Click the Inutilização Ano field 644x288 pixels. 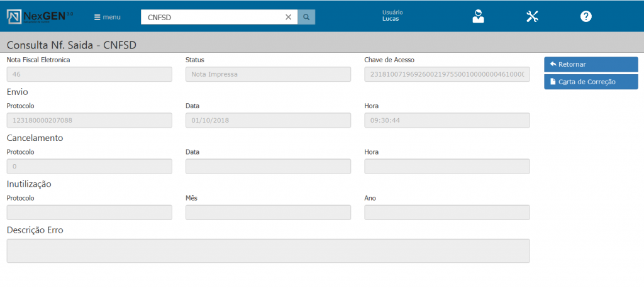pos(447,213)
